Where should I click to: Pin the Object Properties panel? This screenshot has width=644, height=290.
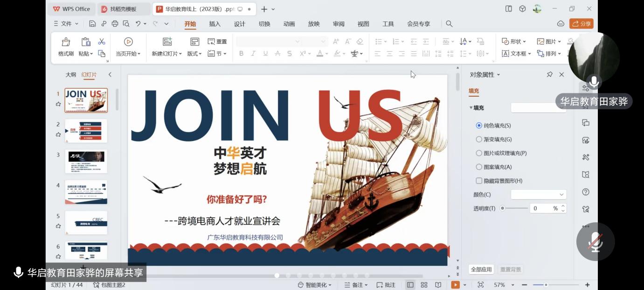click(x=549, y=75)
